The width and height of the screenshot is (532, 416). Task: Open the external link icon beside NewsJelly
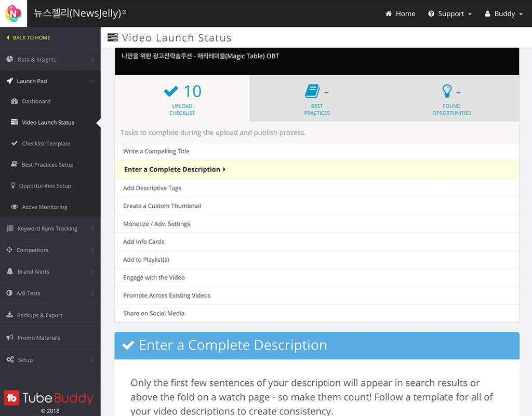tap(125, 12)
